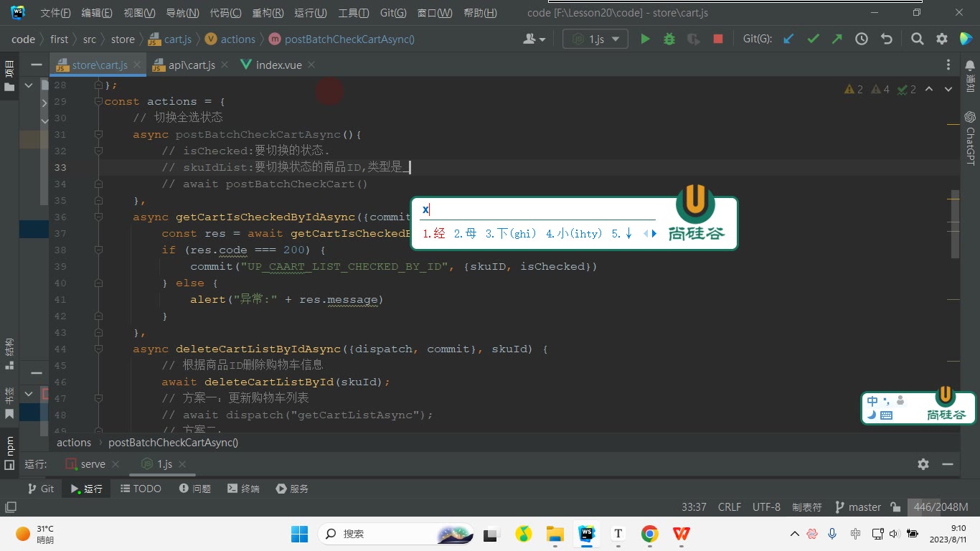Select IME candidate 2.母
This screenshot has height=551, width=980.
pyautogui.click(x=465, y=234)
